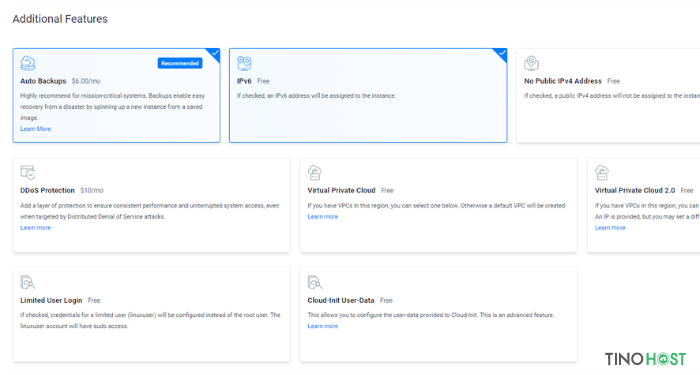Click the IPv6 title text

tap(244, 81)
